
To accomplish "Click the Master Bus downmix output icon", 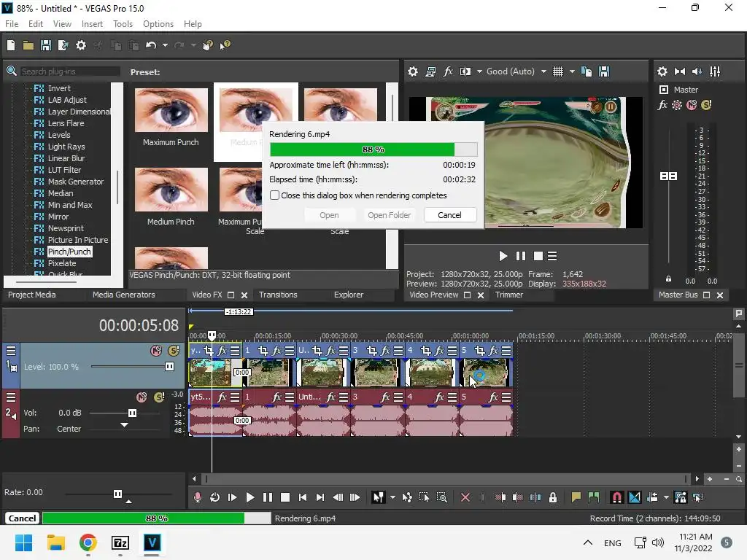I will pyautogui.click(x=680, y=71).
